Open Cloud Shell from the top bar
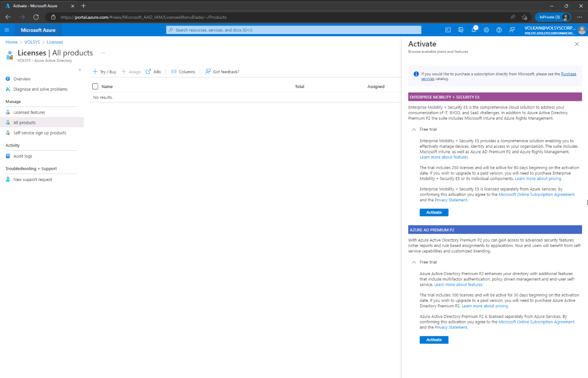Viewport: 588px width, 378px height. click(448, 30)
